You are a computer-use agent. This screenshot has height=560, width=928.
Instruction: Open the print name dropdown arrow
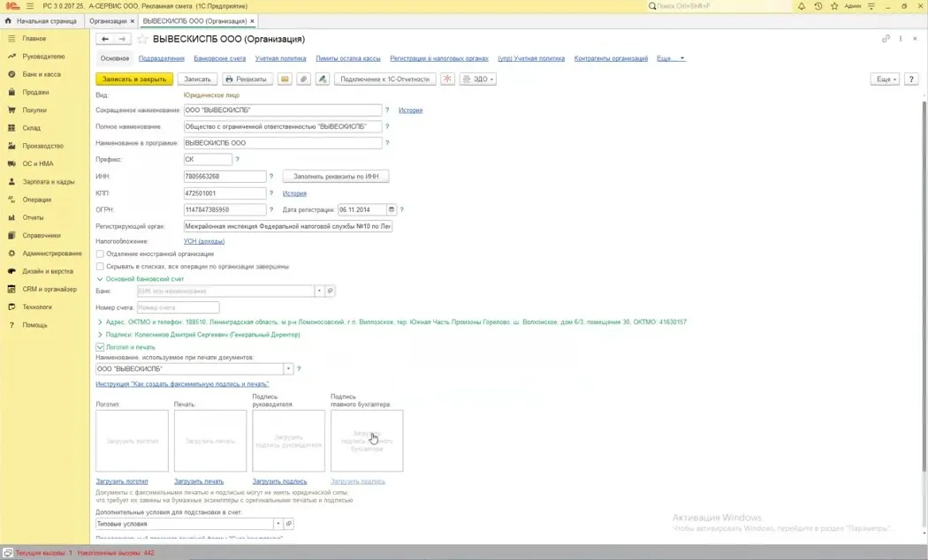pos(288,369)
